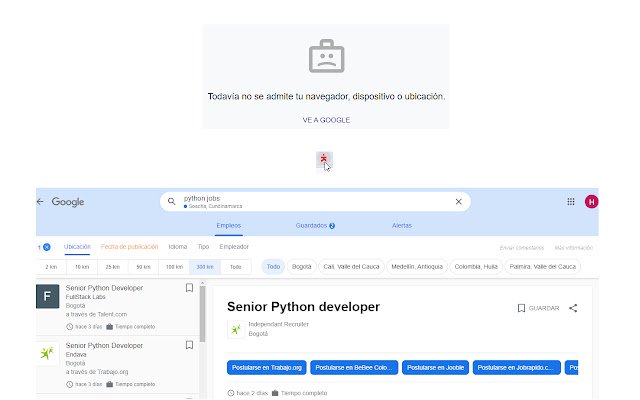Open the Empleador filter
640x400 pixels.
point(234,247)
